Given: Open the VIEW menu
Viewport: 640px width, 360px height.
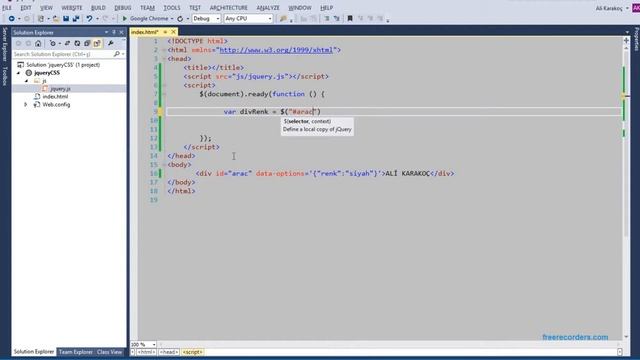Looking at the screenshot, I should point(46,8).
